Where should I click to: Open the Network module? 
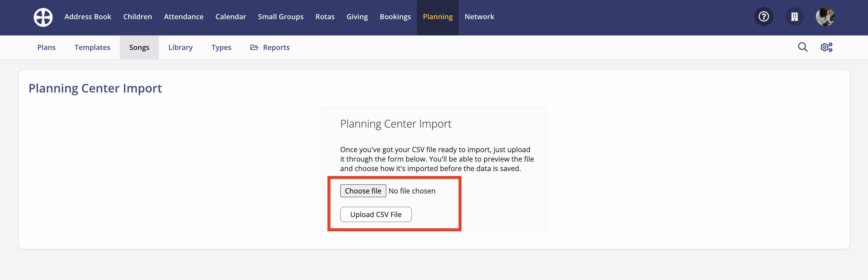coord(479,17)
